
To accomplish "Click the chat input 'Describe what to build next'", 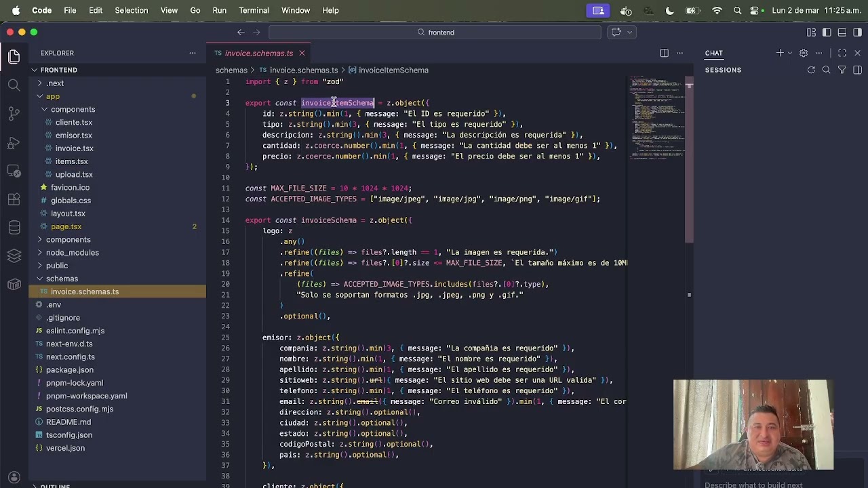I will point(753,485).
